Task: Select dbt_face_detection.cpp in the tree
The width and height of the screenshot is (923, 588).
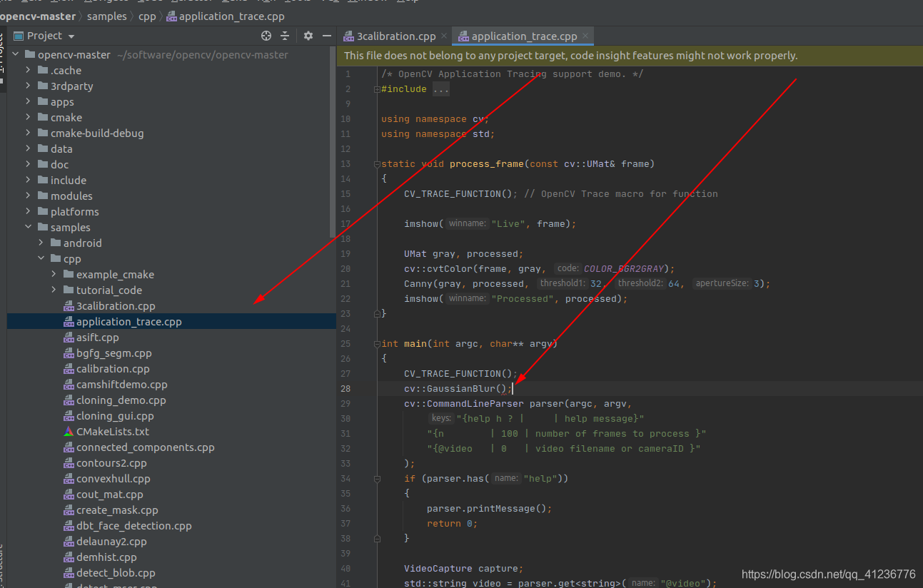Action: coord(134,526)
